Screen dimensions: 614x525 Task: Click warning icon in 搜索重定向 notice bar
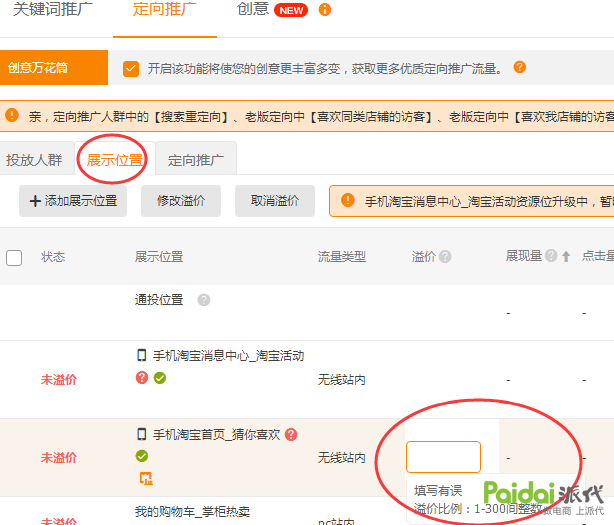[x=12, y=115]
